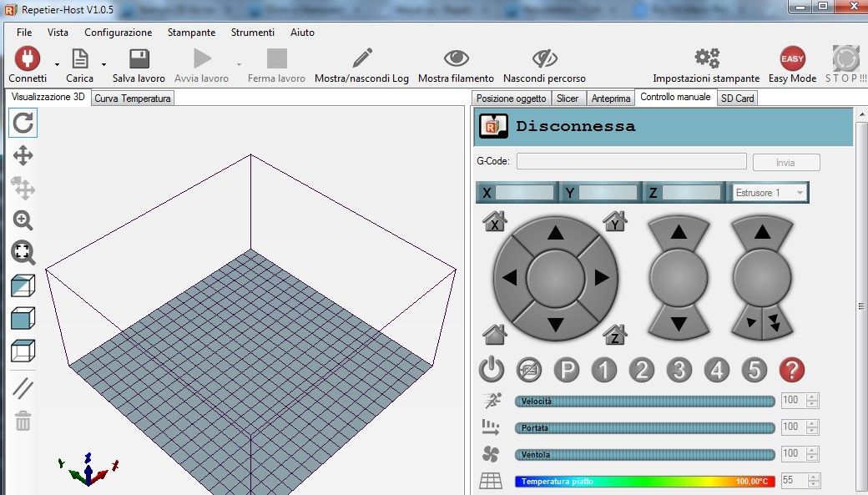This screenshot has width=868, height=495.
Task: Expand the Connetti dropdown arrow
Action: pyautogui.click(x=57, y=64)
